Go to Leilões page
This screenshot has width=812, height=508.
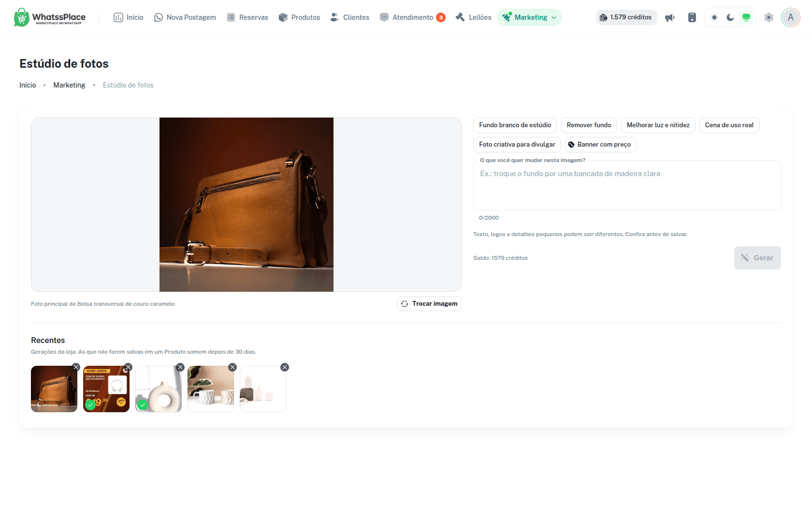point(474,17)
